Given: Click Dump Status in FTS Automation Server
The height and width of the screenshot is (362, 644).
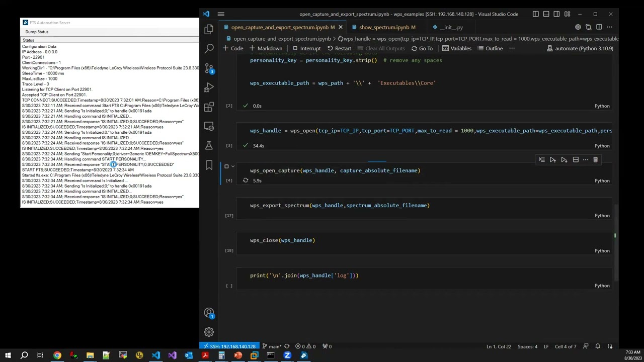Looking at the screenshot, I should pos(37,32).
